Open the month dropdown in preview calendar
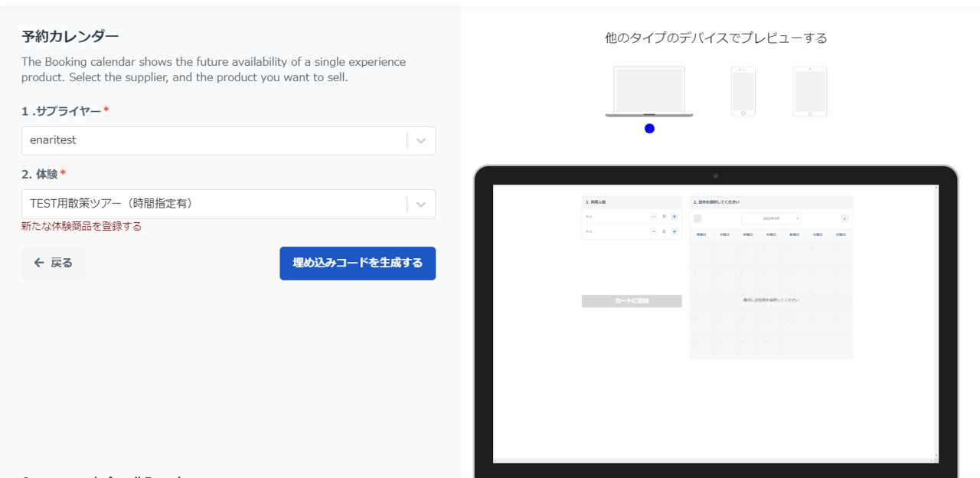This screenshot has height=478, width=980. tap(771, 218)
